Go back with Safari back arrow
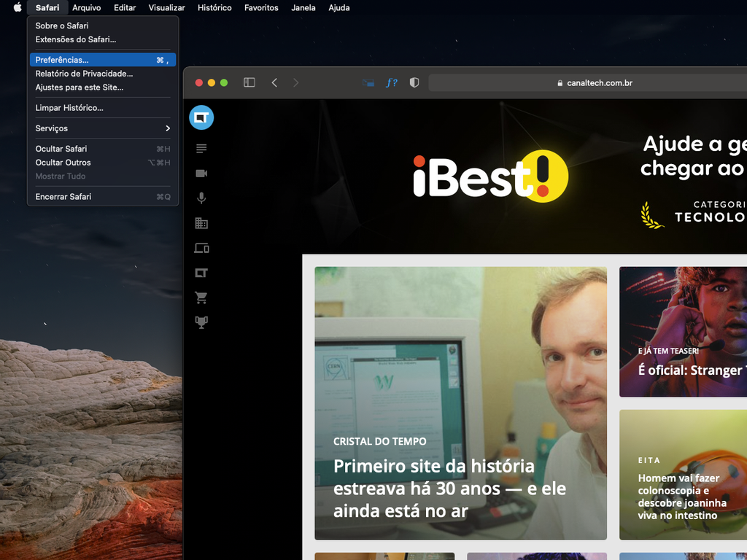Image resolution: width=747 pixels, height=560 pixels. [x=274, y=82]
